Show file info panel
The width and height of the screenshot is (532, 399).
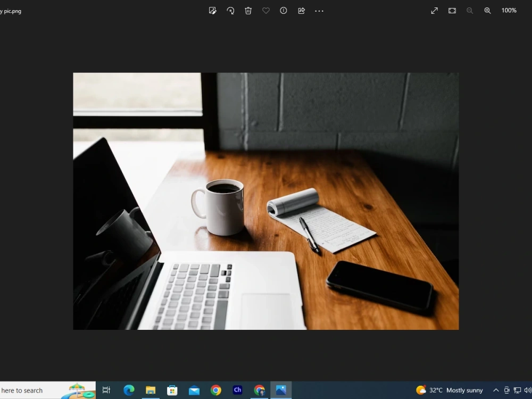click(284, 11)
